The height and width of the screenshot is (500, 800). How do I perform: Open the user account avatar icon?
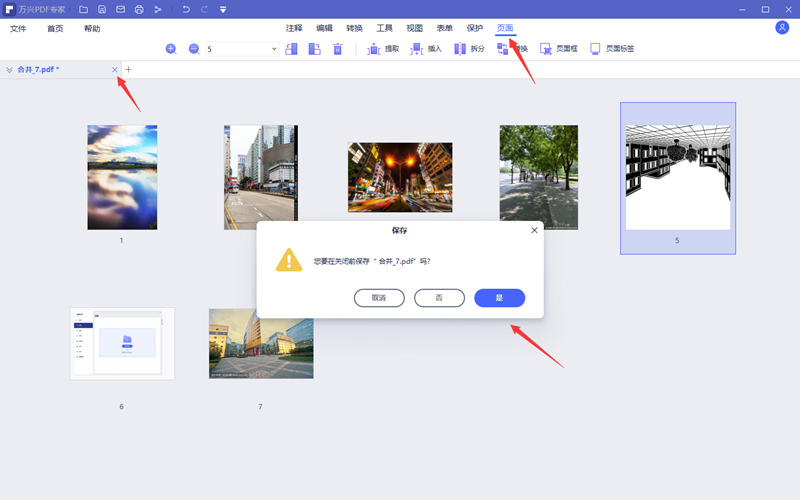782,28
